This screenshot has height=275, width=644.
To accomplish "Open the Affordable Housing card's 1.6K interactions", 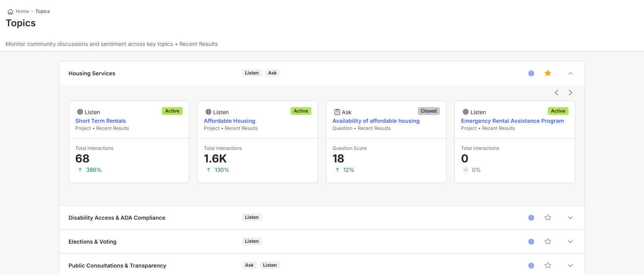I will tap(215, 158).
